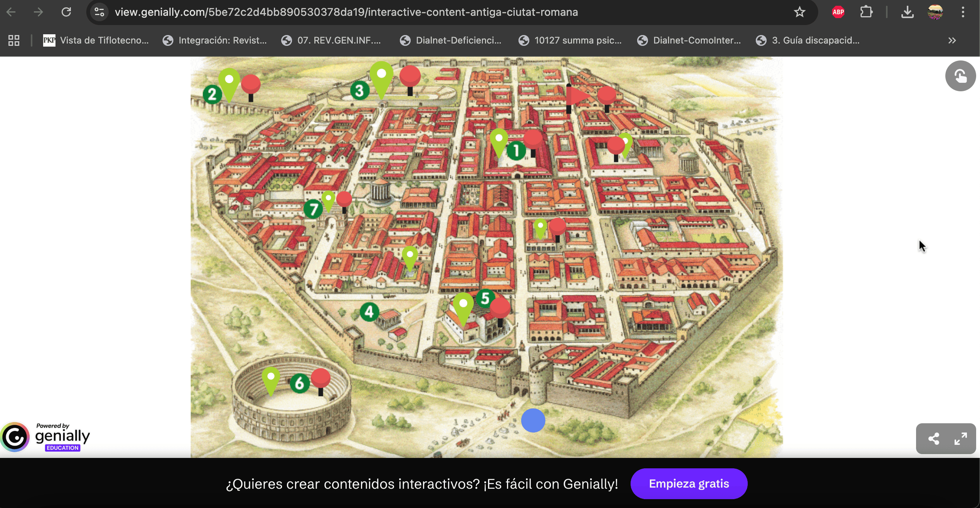The image size is (980, 508).
Task: Open the Vista de Tiflotecno... bookmark
Action: click(x=96, y=40)
